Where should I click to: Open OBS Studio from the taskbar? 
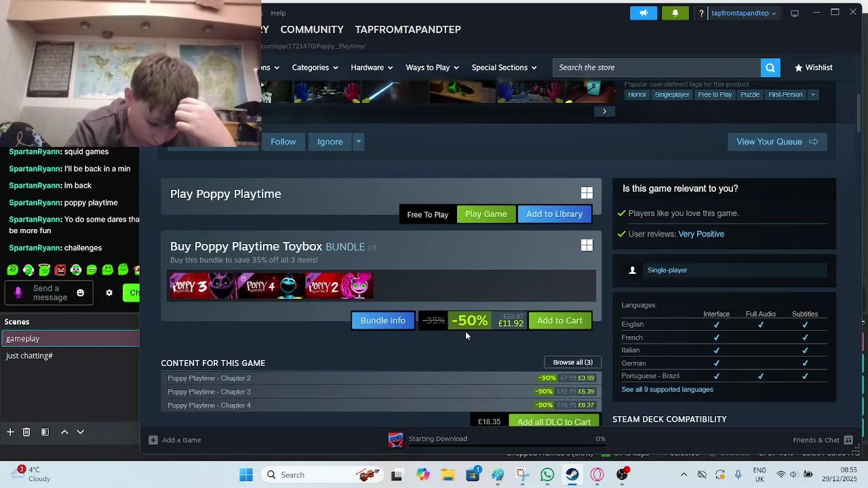pos(622,475)
